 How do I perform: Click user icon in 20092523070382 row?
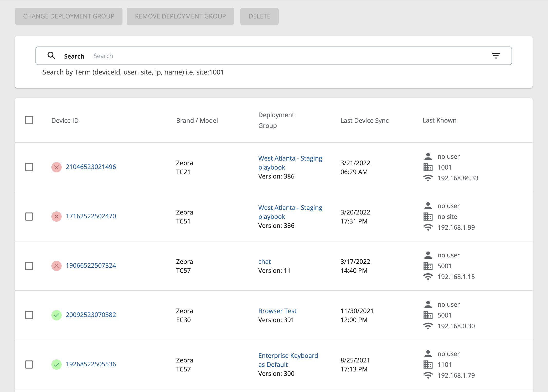428,304
